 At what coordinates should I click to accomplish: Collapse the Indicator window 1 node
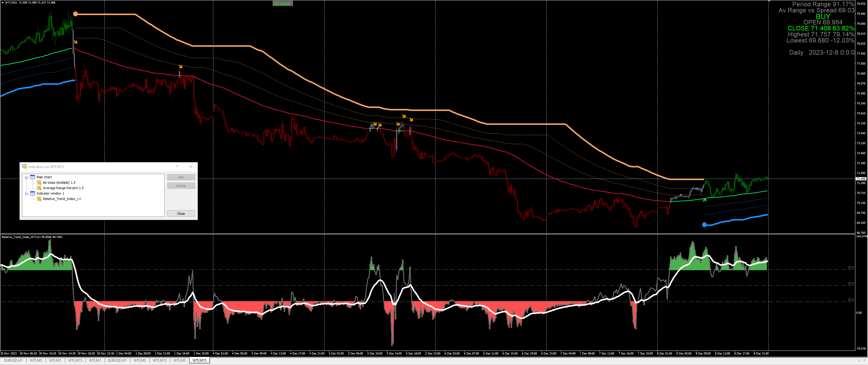26,194
